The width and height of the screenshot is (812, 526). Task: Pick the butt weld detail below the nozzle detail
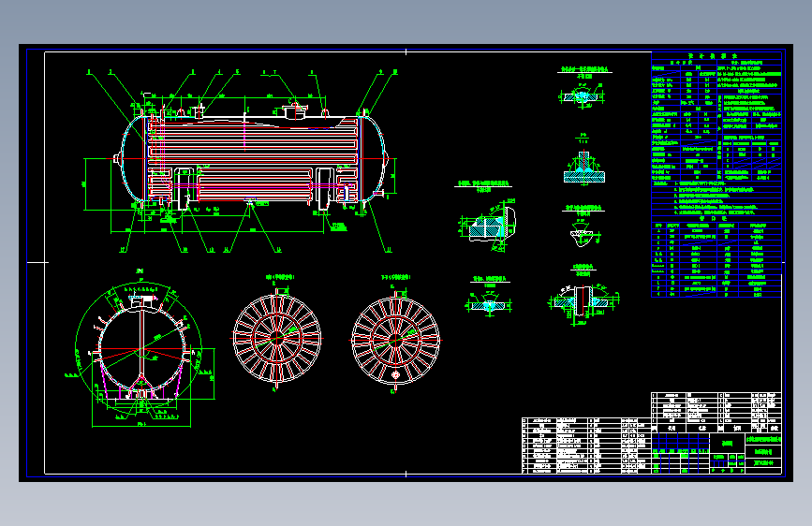click(490, 296)
